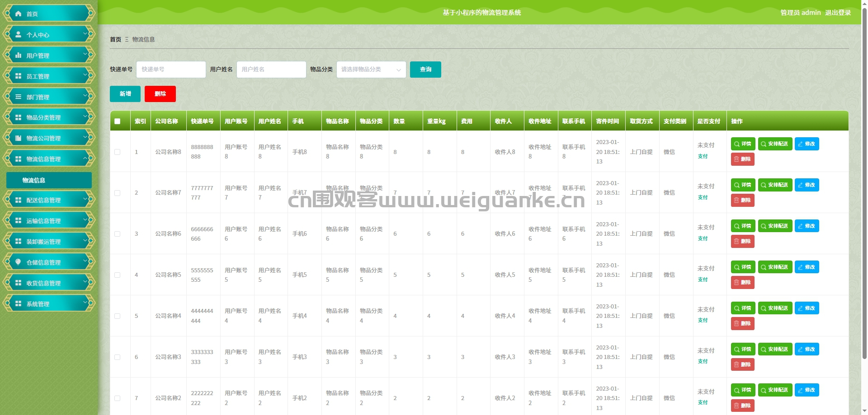Viewport: 868px width, 415px height.
Task: Open the 物流公司管理 sidebar menu
Action: (x=49, y=138)
